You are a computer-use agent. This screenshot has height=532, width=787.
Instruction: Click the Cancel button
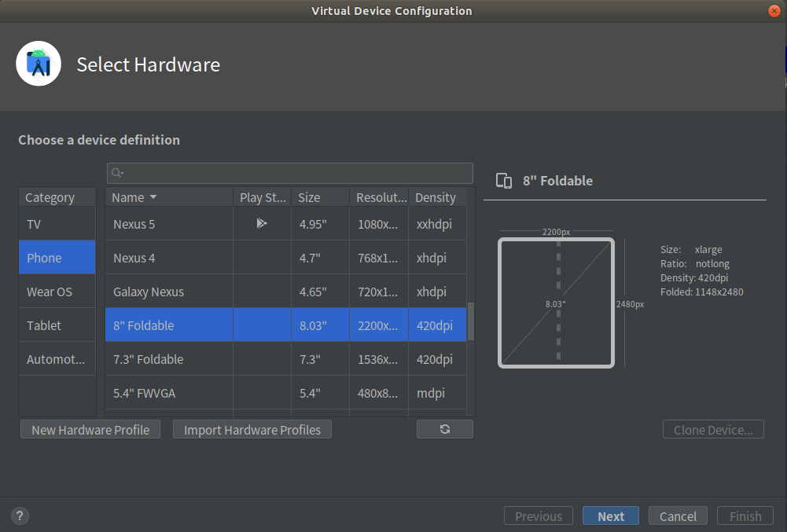[x=678, y=516]
